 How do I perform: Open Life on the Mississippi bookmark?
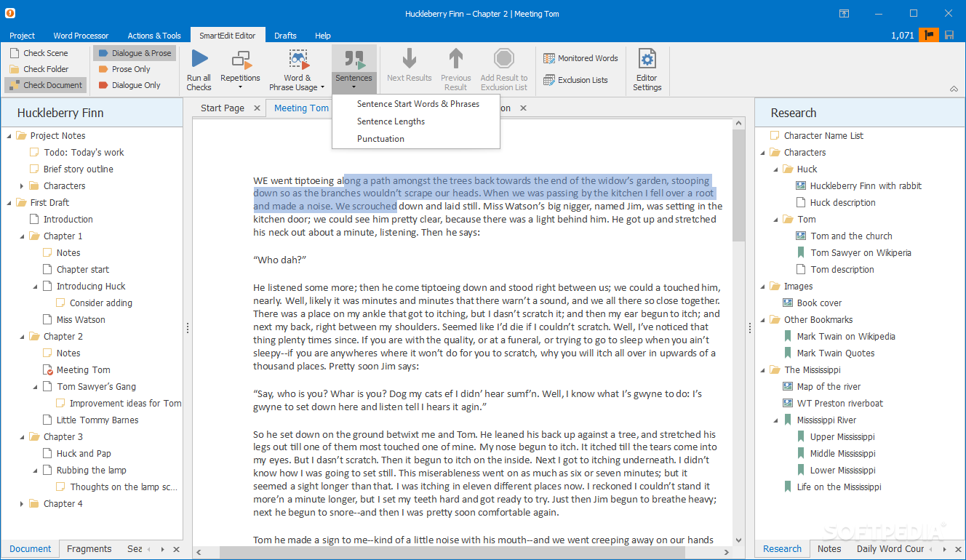tap(832, 487)
